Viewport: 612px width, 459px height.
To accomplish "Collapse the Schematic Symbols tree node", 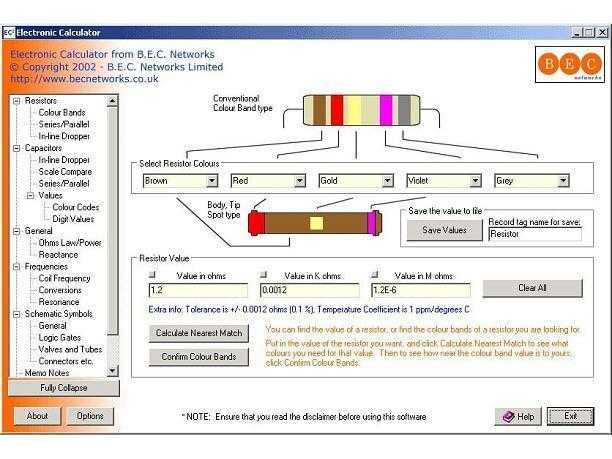I will pyautogui.click(x=16, y=314).
